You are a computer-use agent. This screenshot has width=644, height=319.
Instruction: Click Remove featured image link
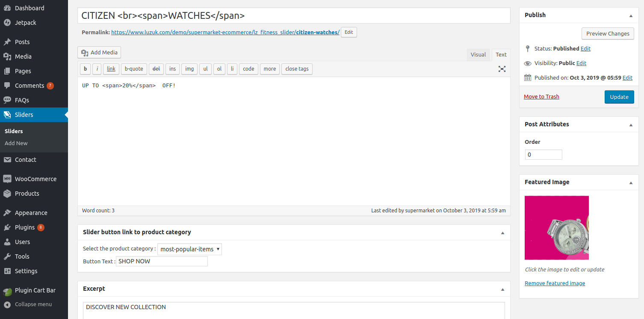pos(555,283)
